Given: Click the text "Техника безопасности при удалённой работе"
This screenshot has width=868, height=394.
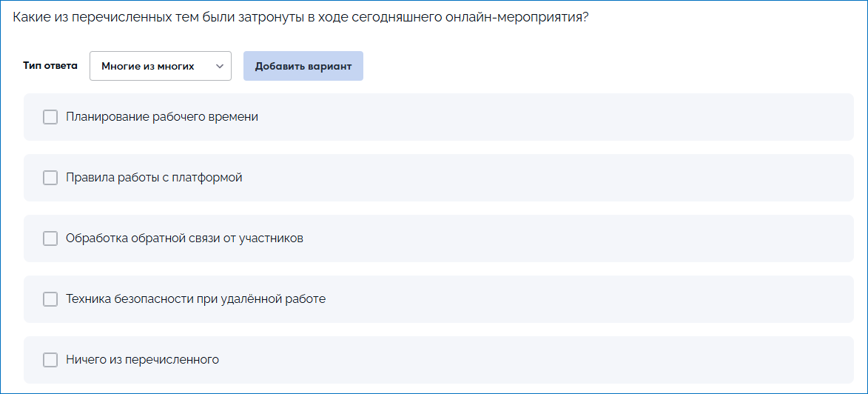Looking at the screenshot, I should 195,299.
